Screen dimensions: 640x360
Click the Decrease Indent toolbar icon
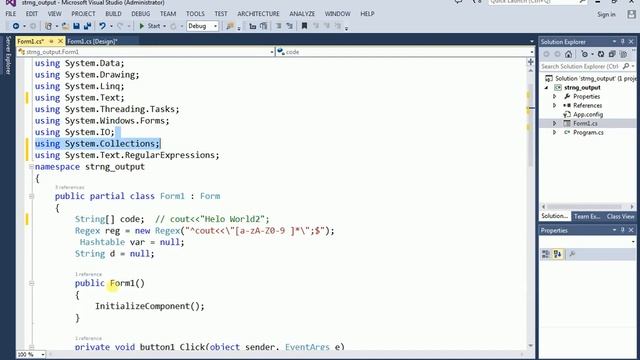click(253, 26)
